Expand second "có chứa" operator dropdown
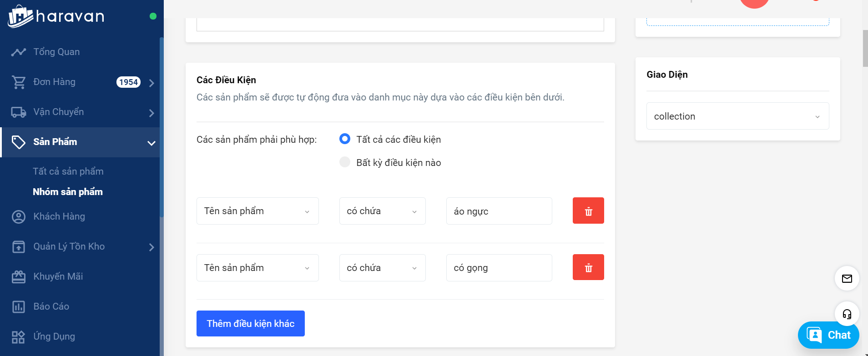This screenshot has width=868, height=356. pyautogui.click(x=382, y=268)
